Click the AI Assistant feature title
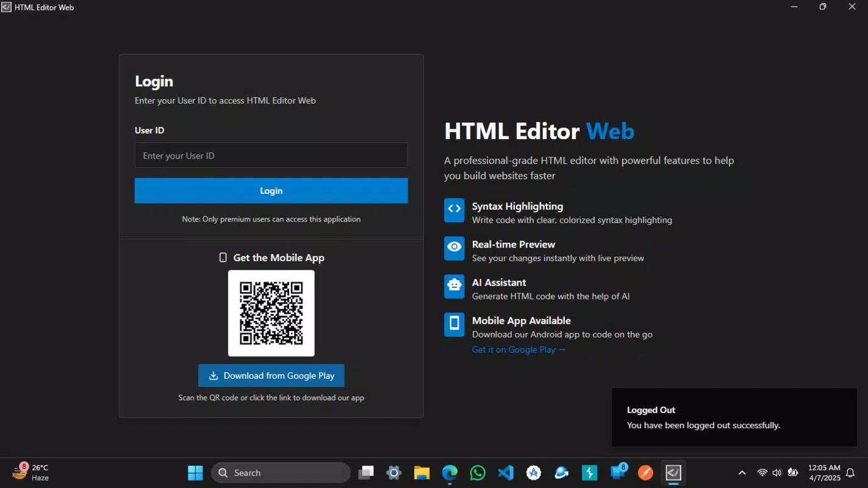 pos(499,282)
